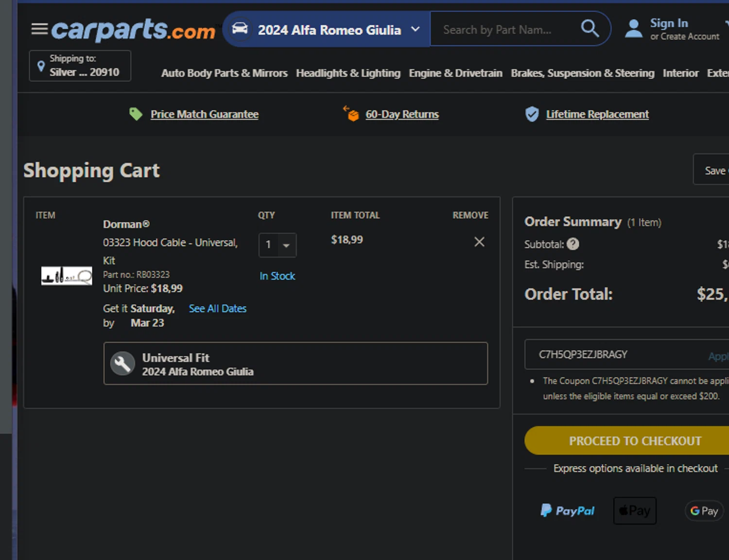The image size is (729, 560).
Task: Click the See All Dates link
Action: coord(217,309)
